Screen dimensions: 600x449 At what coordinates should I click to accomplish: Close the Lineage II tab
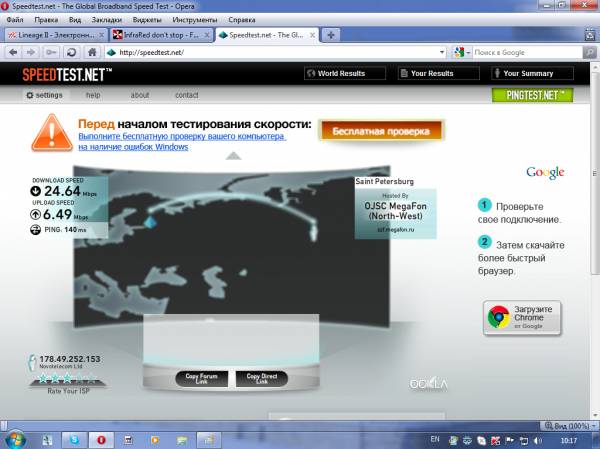(101, 35)
